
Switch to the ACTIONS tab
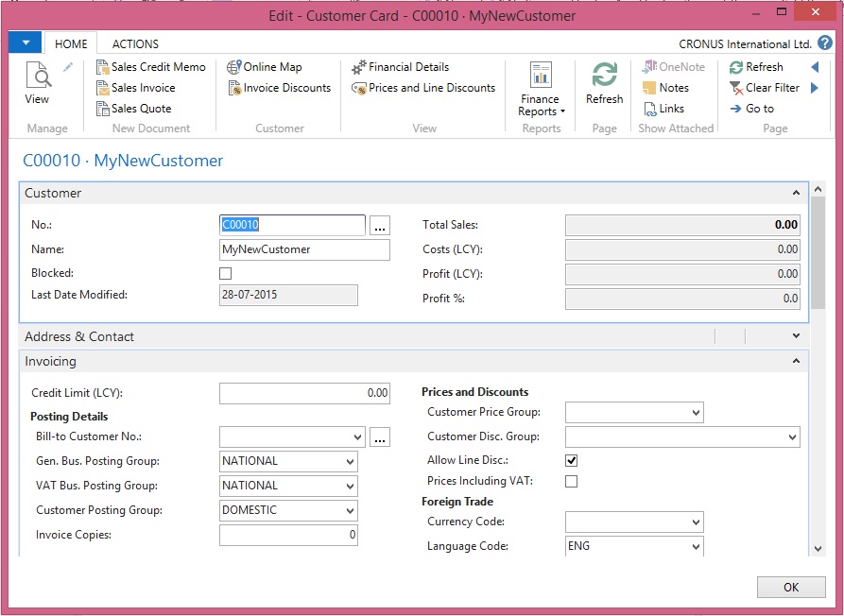[135, 43]
